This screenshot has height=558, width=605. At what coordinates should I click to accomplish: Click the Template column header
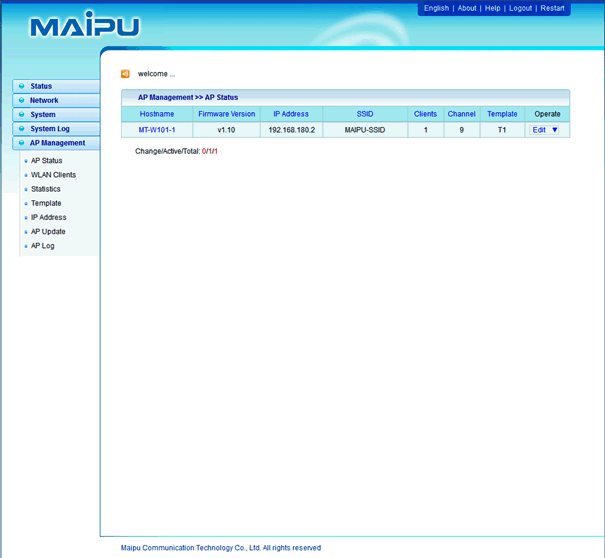coord(502,114)
